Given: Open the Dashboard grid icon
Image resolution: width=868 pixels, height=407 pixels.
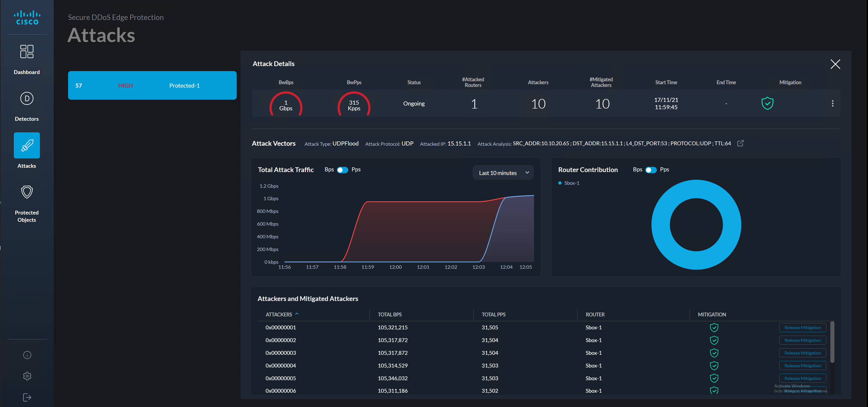Looking at the screenshot, I should click(27, 52).
